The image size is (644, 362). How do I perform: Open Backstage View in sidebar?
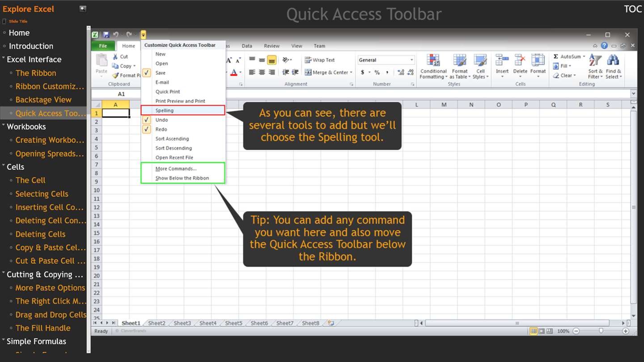43,100
